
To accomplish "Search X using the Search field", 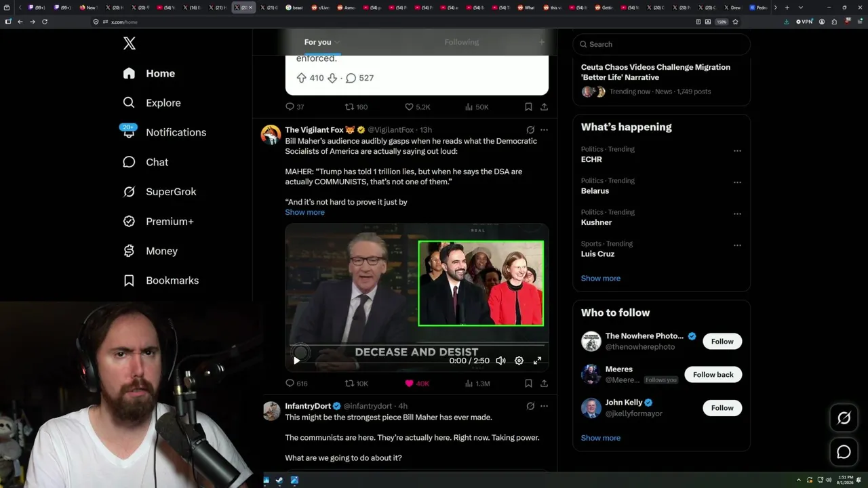I will pos(662,44).
